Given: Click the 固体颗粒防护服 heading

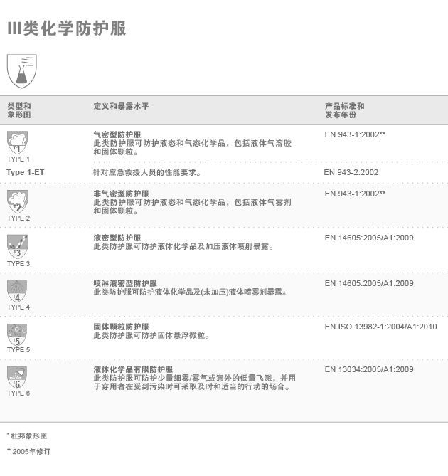Looking at the screenshot, I should pyautogui.click(x=121, y=327).
